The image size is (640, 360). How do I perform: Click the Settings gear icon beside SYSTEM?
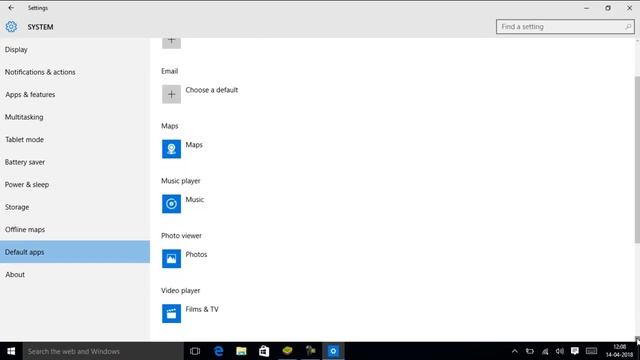pos(11,27)
